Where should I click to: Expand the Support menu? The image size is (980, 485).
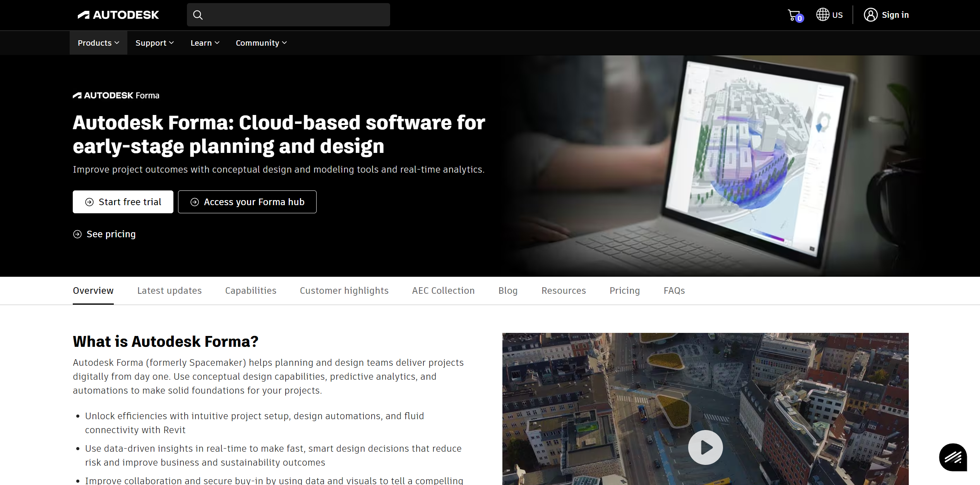pos(154,43)
